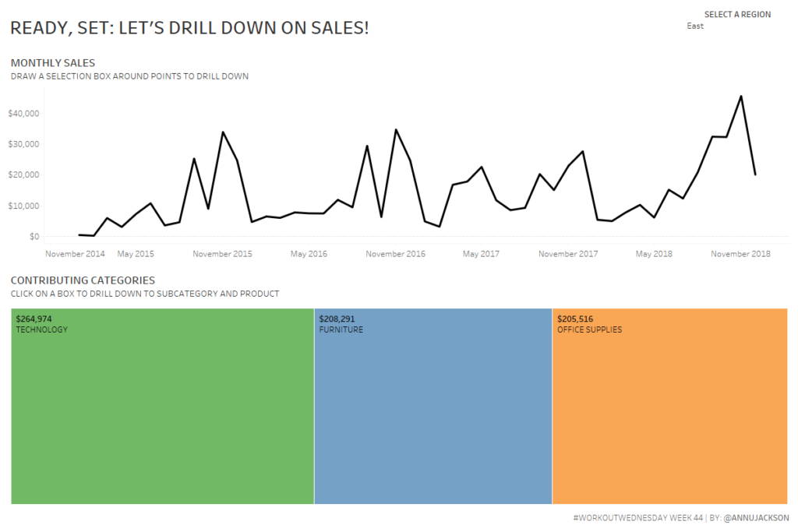Image resolution: width=798 pixels, height=532 pixels.
Task: Open the Select a Region dropdown showing East
Action: [729, 26]
